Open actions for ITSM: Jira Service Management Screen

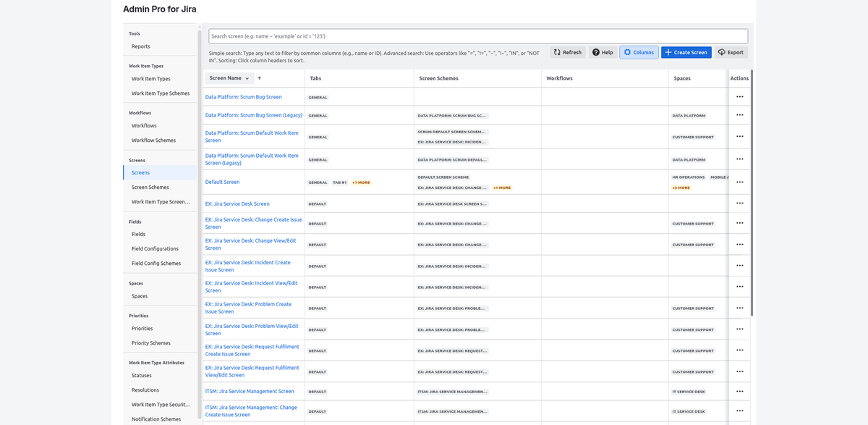739,391
